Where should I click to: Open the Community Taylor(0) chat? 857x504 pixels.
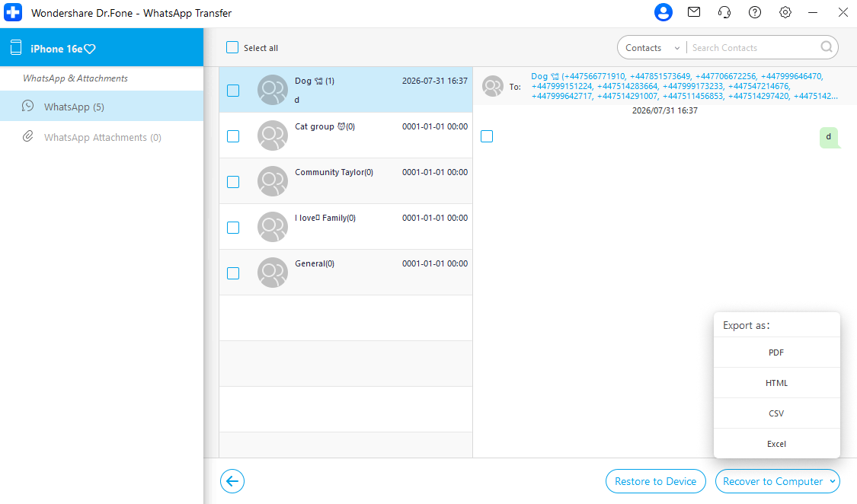click(x=345, y=181)
